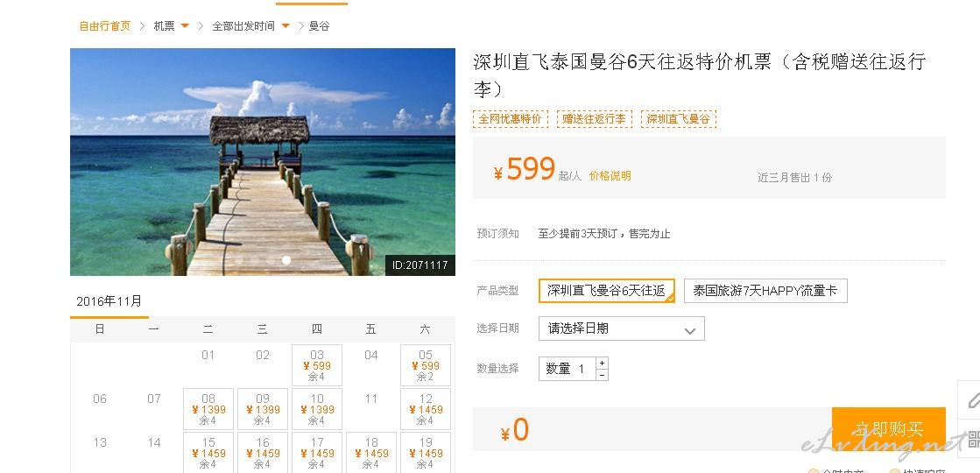Decrease quantity with the minus stepper
This screenshot has height=473, width=980.
[x=602, y=375]
